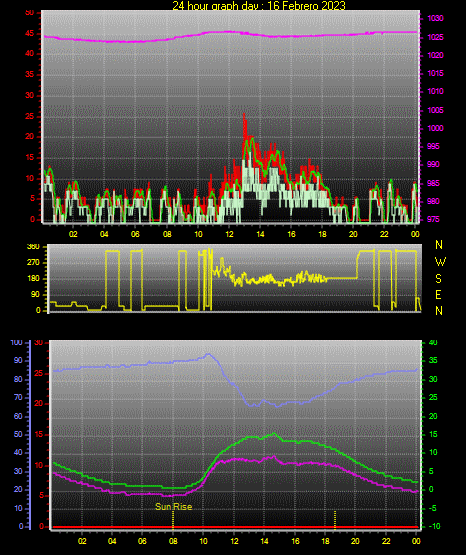466x555 pixels.
Task: Click the green 40 temperature scale label
Action: click(433, 342)
